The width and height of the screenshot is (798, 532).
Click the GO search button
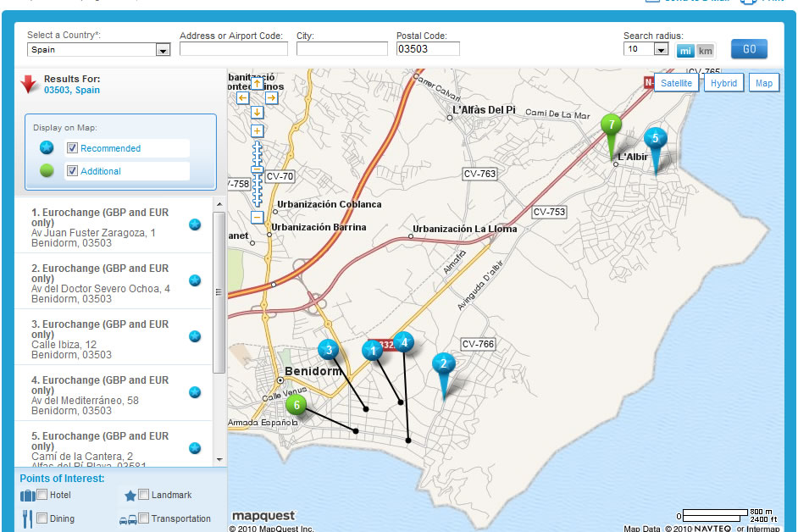coord(749,49)
